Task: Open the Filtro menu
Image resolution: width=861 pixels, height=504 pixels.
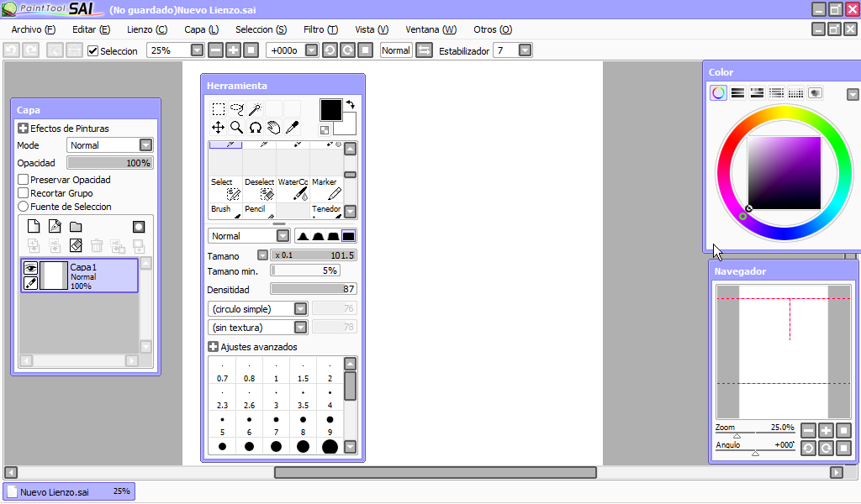Action: coord(320,29)
